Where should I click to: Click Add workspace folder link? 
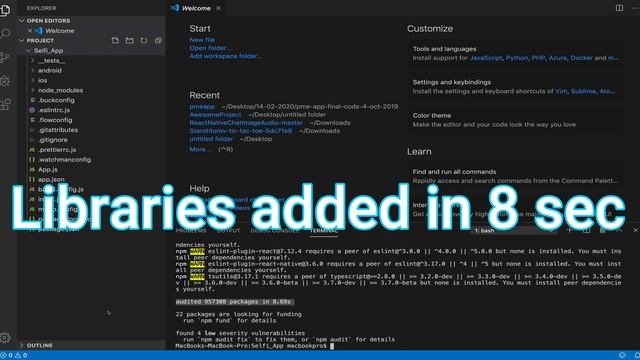226,56
